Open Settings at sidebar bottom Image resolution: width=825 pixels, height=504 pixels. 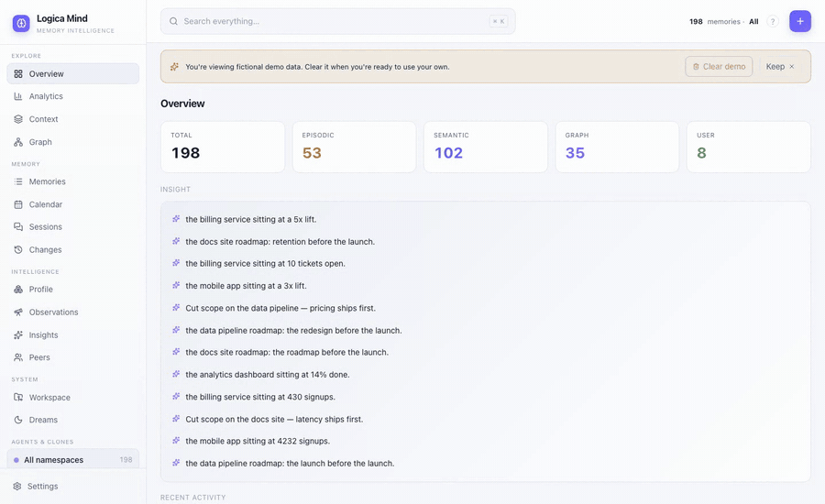pos(73,486)
